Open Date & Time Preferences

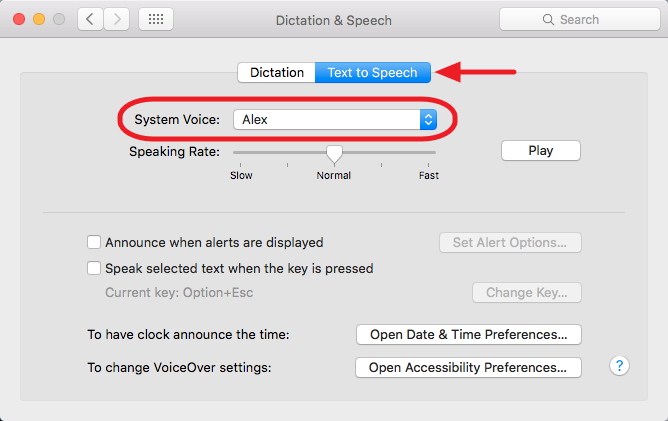[x=468, y=334]
